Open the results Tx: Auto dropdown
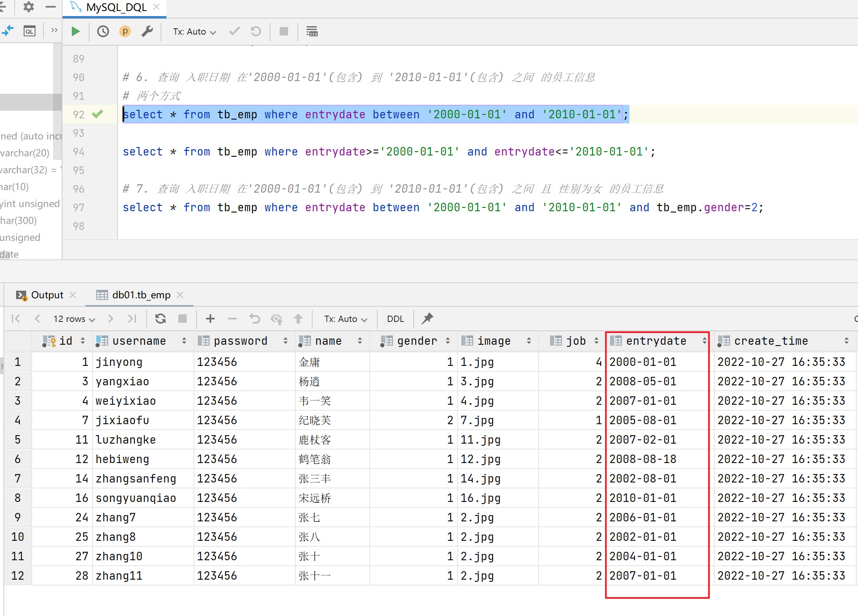858x616 pixels. pos(346,319)
